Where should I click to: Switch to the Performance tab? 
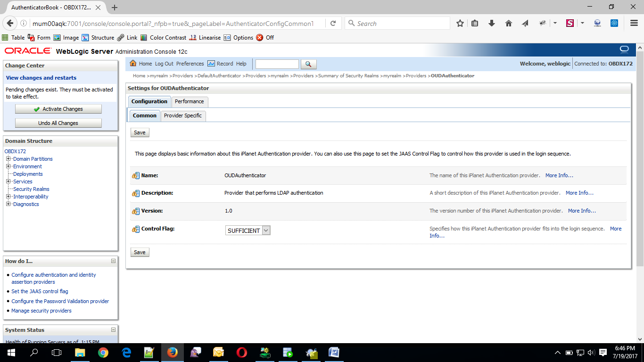pyautogui.click(x=190, y=102)
